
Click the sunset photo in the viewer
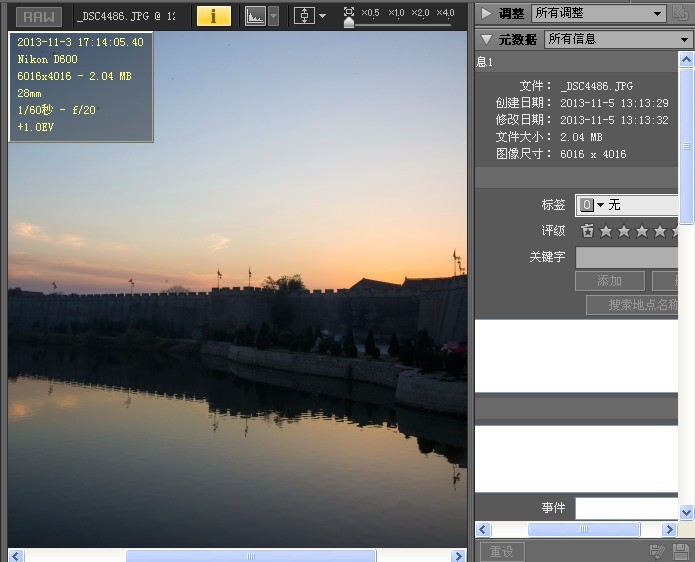pos(238,289)
